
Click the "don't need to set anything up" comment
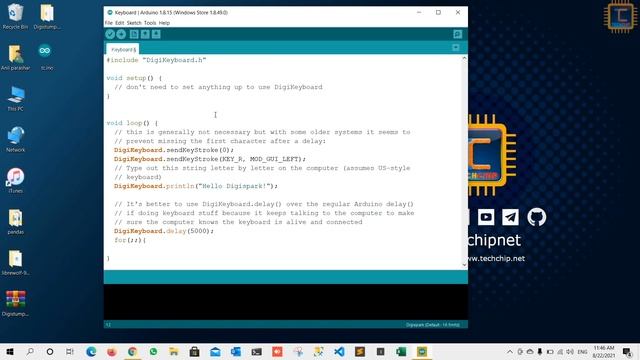(218, 87)
